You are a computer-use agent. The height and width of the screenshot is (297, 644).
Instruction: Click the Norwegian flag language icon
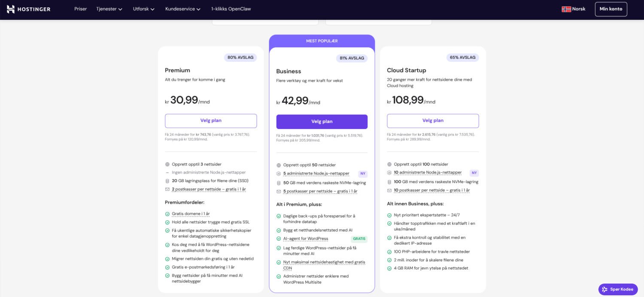(566, 9)
